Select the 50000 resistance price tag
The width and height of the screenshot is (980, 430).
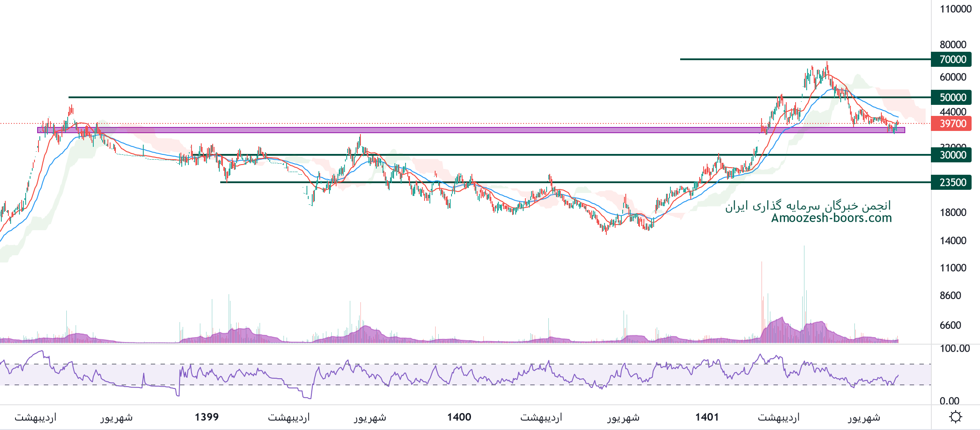click(x=951, y=97)
